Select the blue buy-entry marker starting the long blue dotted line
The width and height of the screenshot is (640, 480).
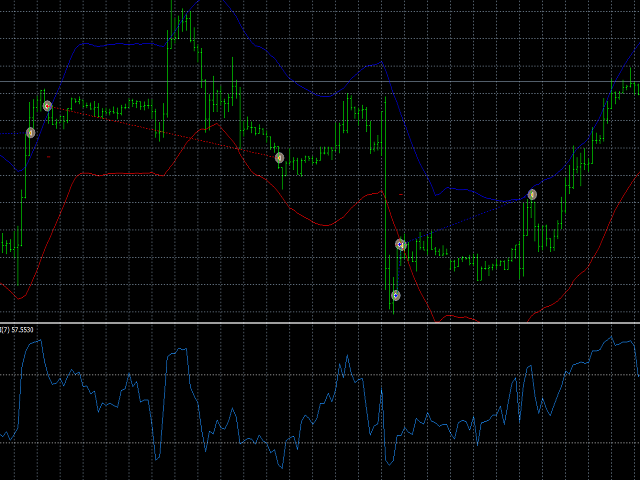pos(400,244)
